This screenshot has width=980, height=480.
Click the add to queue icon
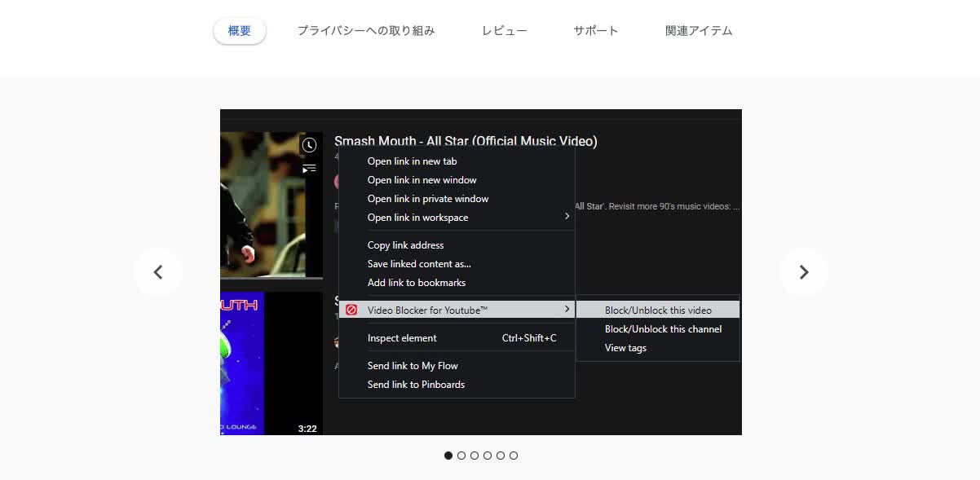coord(309,169)
